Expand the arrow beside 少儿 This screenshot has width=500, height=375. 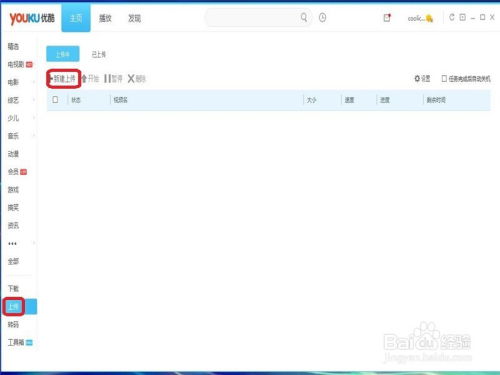pyautogui.click(x=34, y=117)
